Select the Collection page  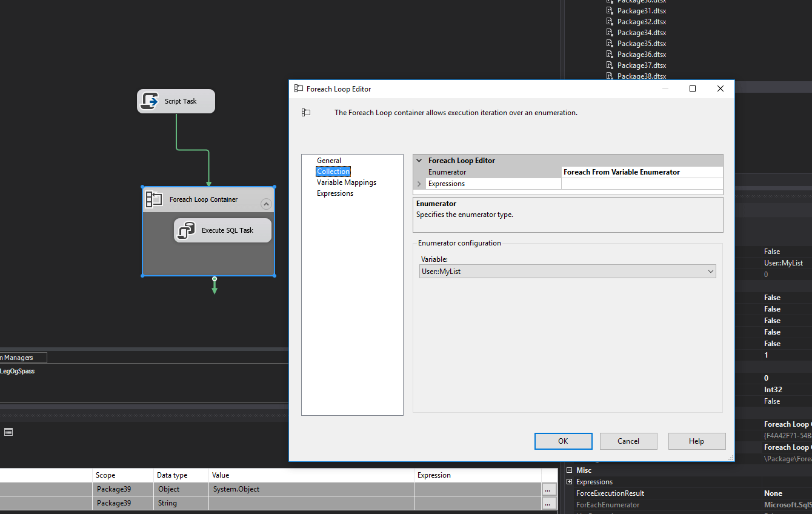pyautogui.click(x=333, y=172)
